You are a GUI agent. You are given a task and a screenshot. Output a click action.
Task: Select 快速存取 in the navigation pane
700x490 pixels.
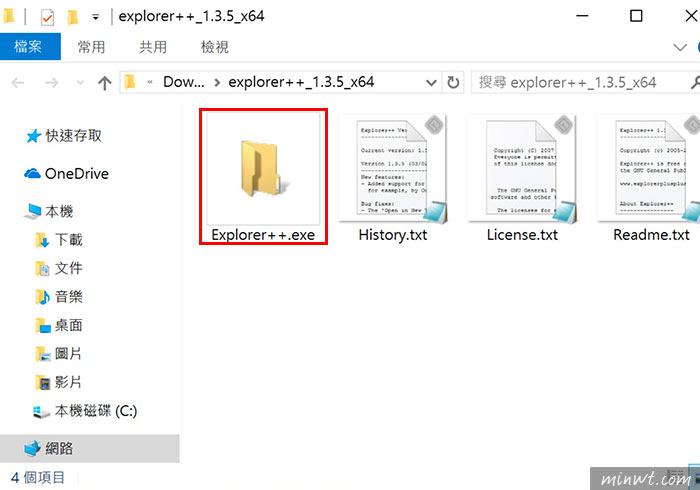pos(64,136)
